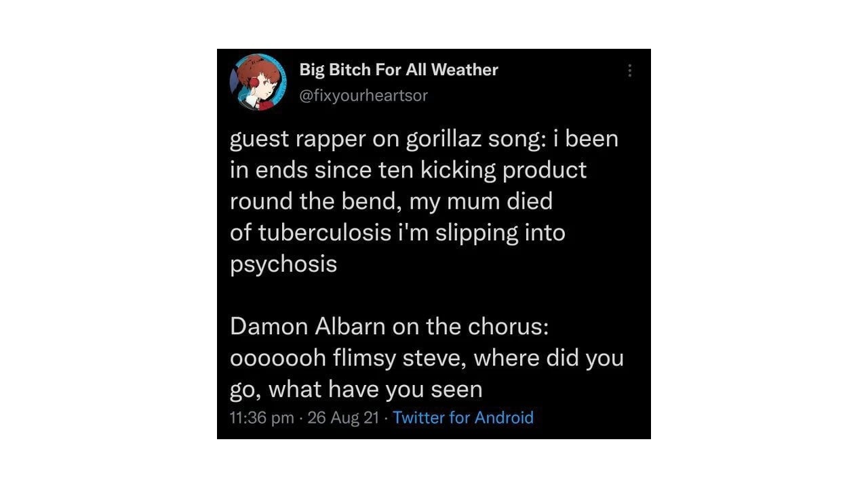Open the three-dot more options menu
The height and width of the screenshot is (488, 868).
pos(630,70)
